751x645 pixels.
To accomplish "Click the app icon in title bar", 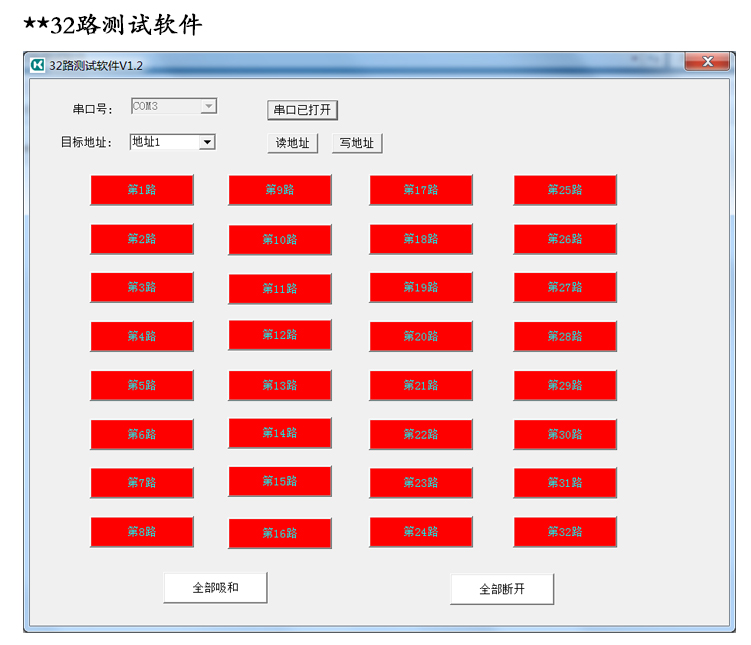I will (38, 65).
